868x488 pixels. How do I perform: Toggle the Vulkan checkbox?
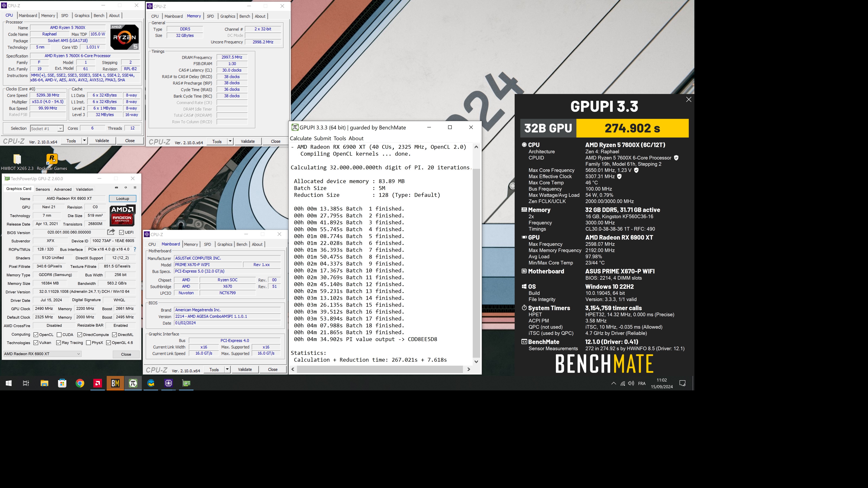[x=36, y=343]
